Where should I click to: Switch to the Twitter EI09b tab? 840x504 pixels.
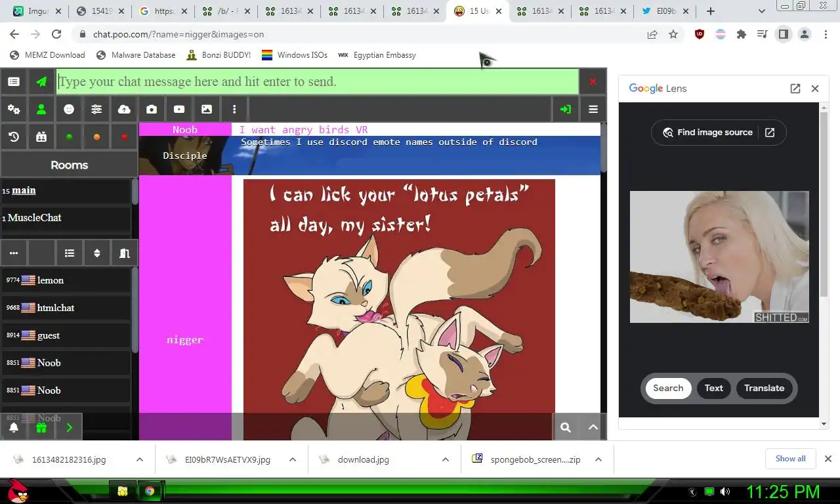[665, 11]
